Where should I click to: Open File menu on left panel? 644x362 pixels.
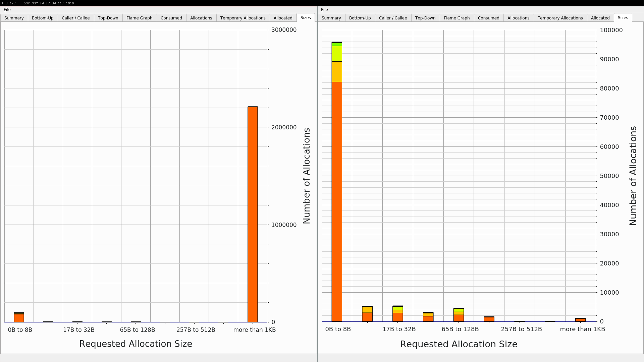pos(7,9)
